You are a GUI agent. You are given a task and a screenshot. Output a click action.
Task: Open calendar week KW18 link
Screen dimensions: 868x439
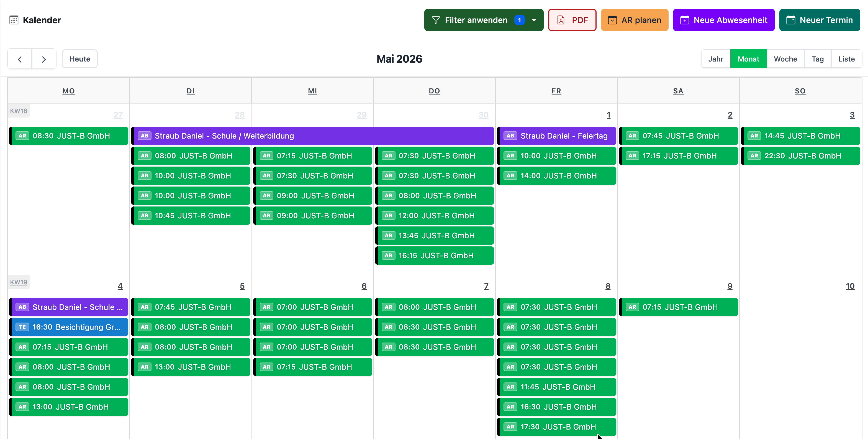[19, 111]
